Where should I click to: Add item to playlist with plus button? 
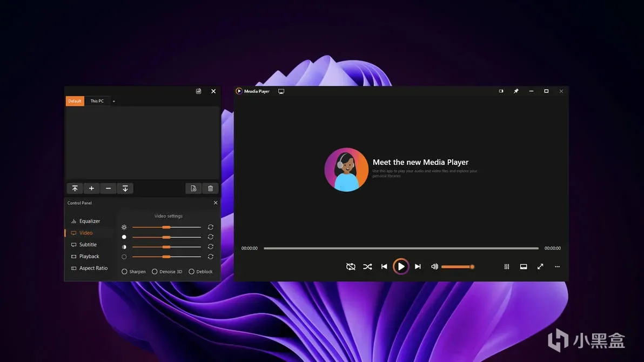[x=92, y=189]
